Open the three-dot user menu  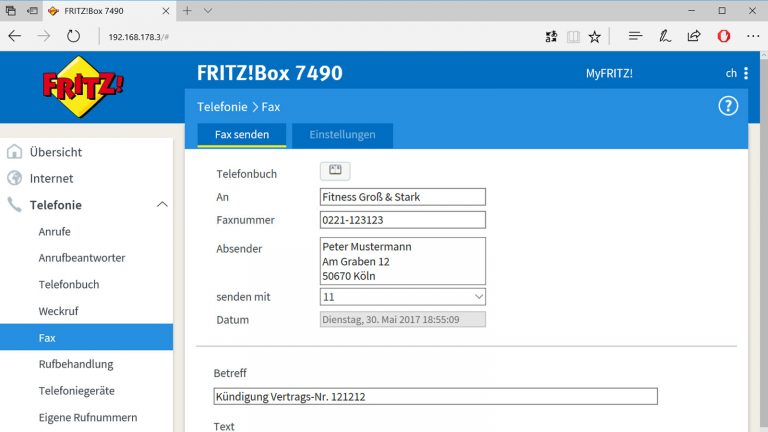745,73
